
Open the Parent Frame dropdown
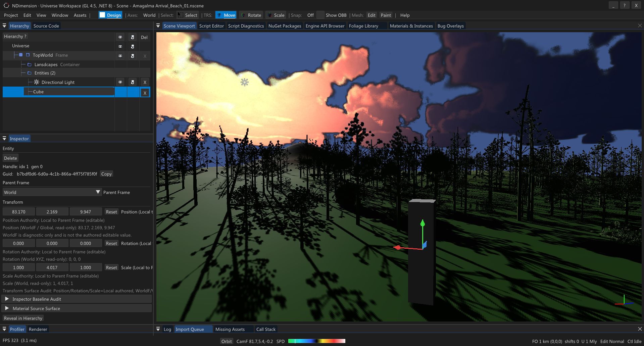coord(98,192)
